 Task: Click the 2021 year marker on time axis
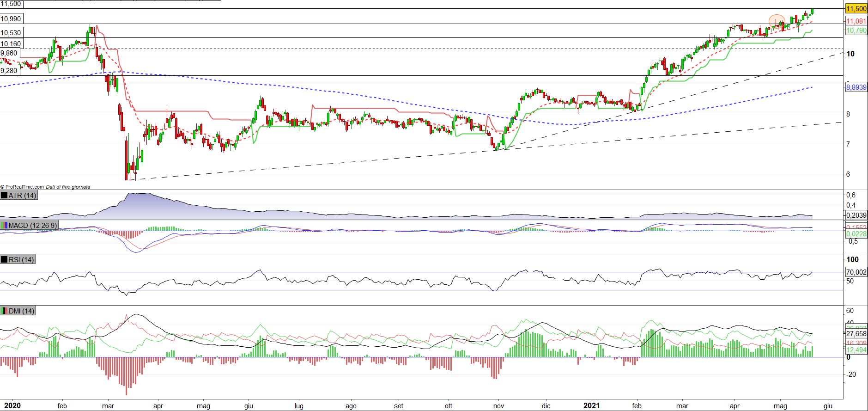pos(591,406)
